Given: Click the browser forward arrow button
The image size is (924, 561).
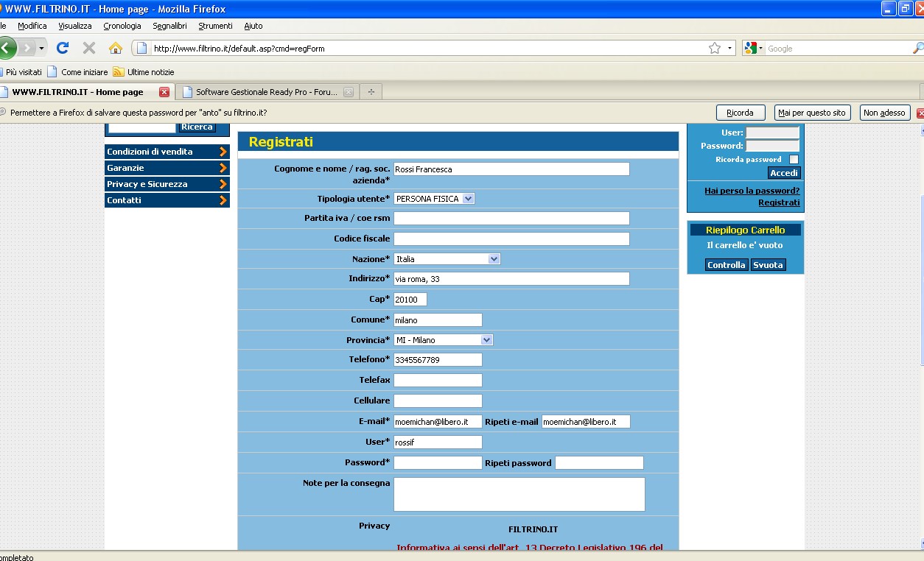Looking at the screenshot, I should coord(27,48).
